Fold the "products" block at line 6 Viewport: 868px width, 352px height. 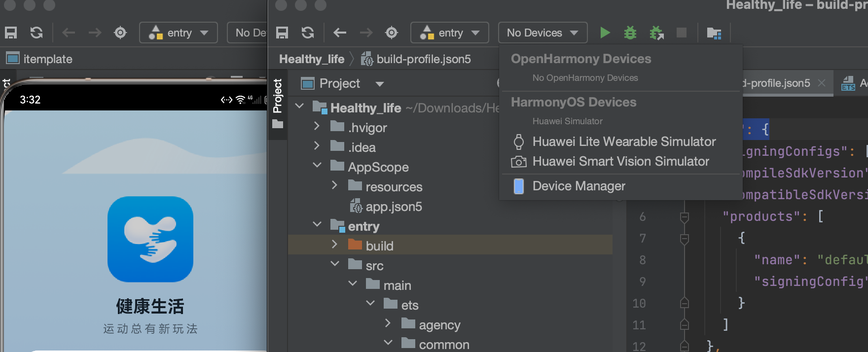pyautogui.click(x=685, y=217)
